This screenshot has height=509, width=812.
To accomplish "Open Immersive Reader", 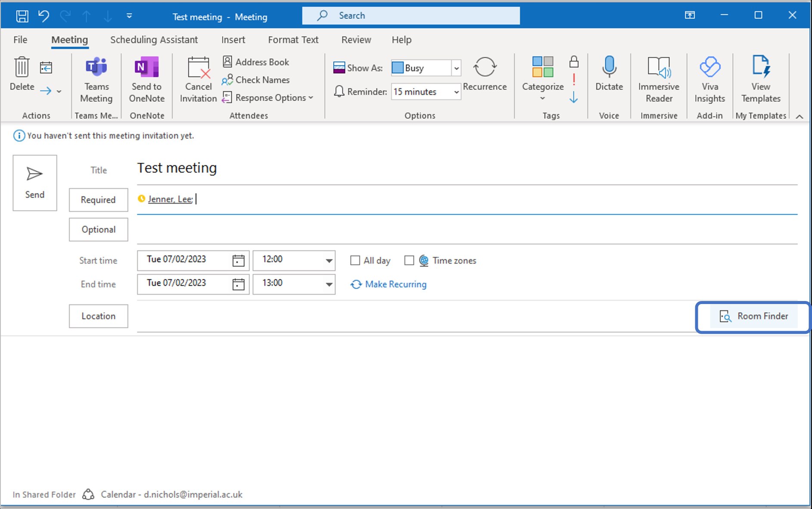I will point(659,68).
